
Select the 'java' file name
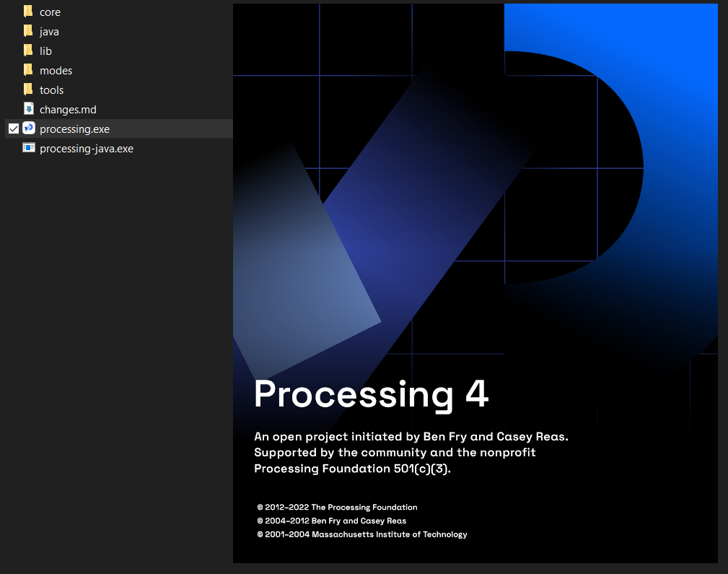49,32
